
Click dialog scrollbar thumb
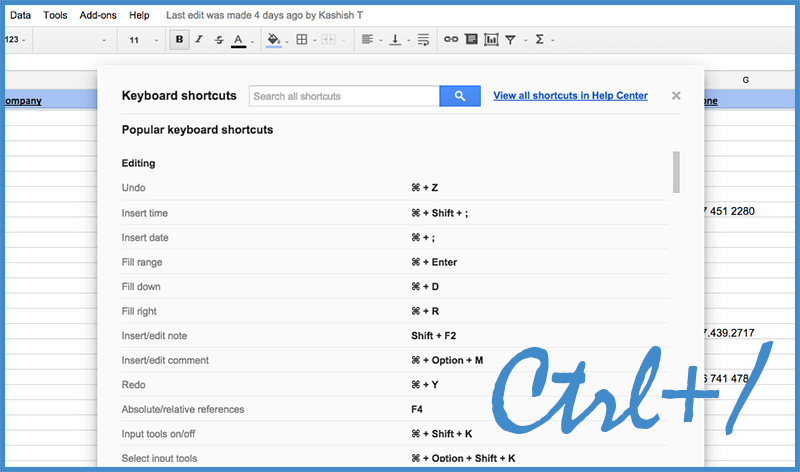(x=676, y=172)
